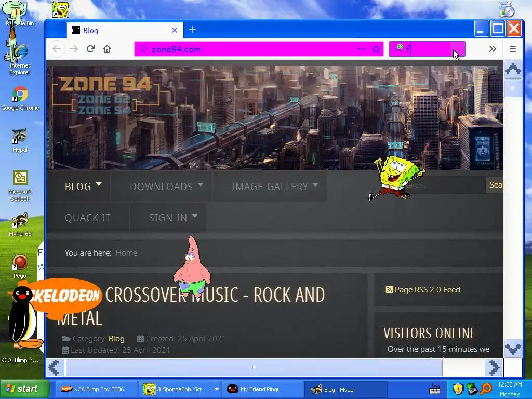Open a new tab with the plus button
This screenshot has height=399, width=532.
(192, 30)
